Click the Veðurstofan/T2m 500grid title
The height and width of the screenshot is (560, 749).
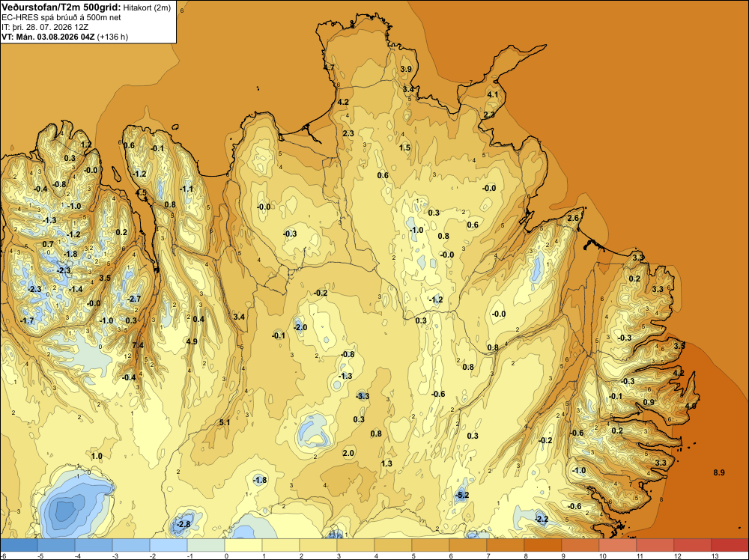[60, 7]
